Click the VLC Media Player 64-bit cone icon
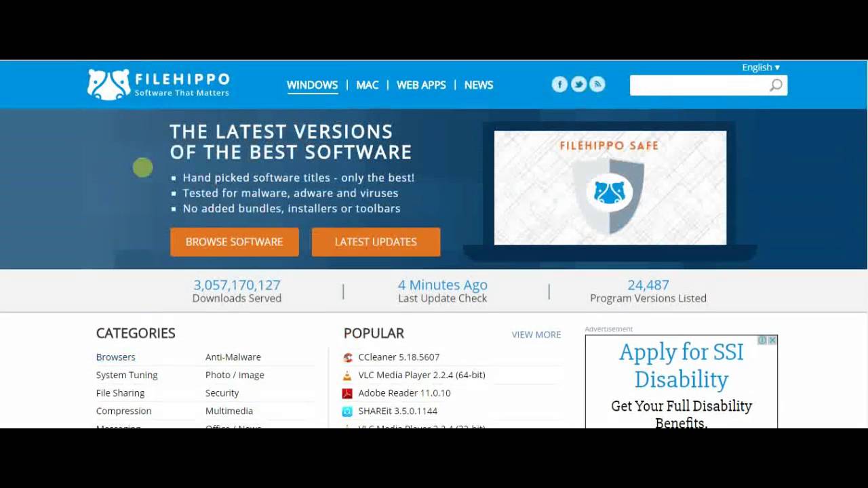868x488 pixels. (347, 375)
